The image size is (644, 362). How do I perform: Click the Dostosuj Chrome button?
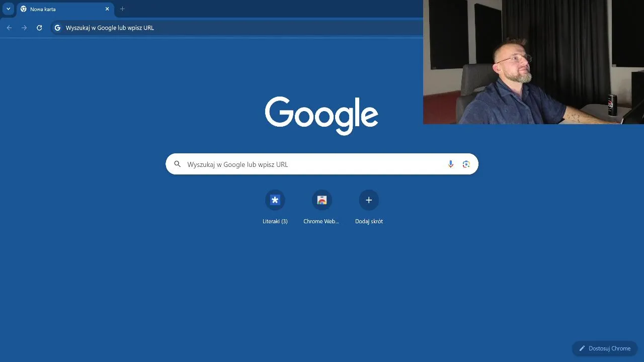pyautogui.click(x=605, y=348)
